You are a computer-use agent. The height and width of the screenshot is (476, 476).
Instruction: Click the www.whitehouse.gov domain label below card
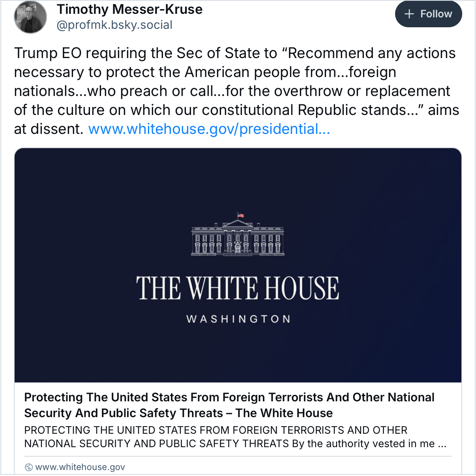point(80,467)
